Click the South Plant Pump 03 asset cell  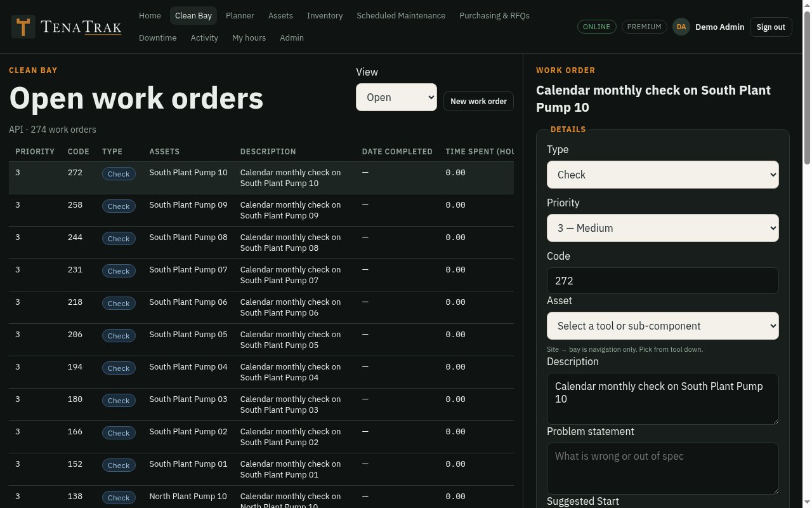click(x=188, y=399)
